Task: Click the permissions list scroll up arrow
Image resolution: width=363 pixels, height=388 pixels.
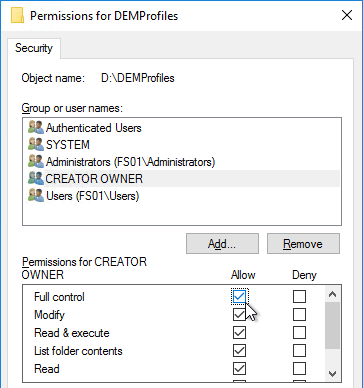Action: 332,294
